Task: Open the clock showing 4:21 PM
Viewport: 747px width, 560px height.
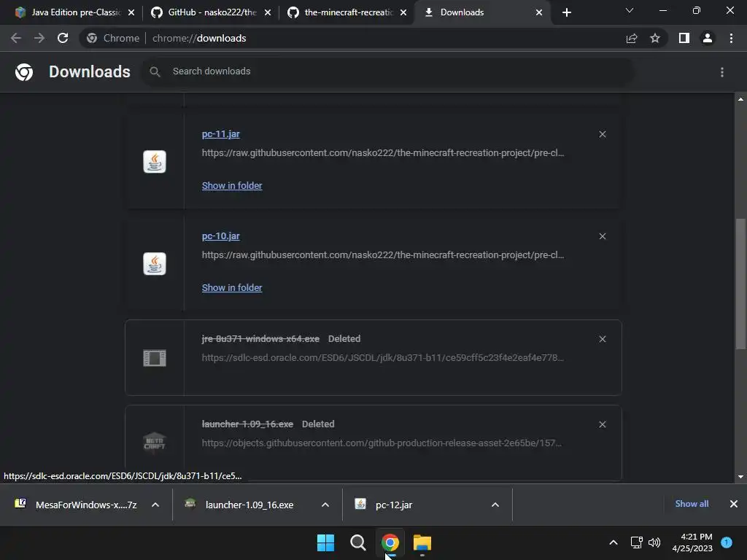Action: pos(692,542)
